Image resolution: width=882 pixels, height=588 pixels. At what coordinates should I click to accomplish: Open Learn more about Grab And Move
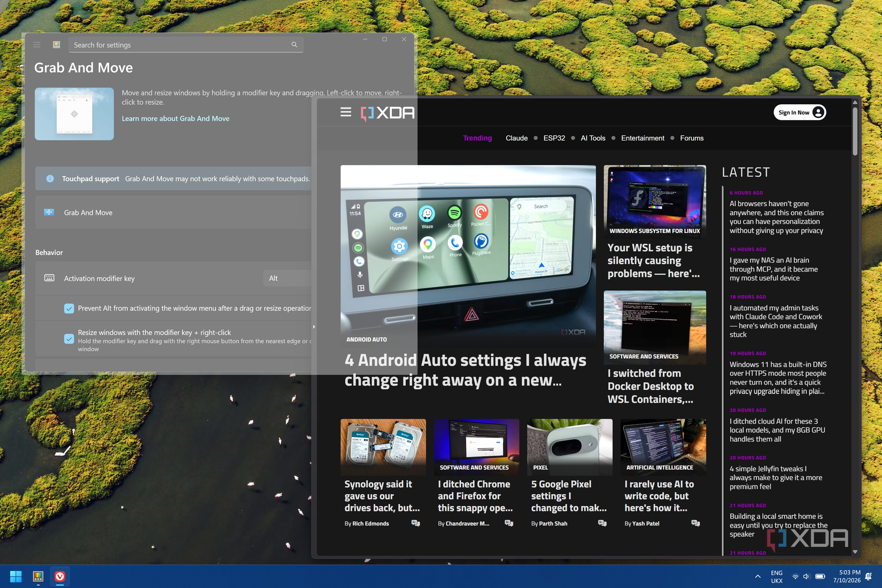click(175, 119)
